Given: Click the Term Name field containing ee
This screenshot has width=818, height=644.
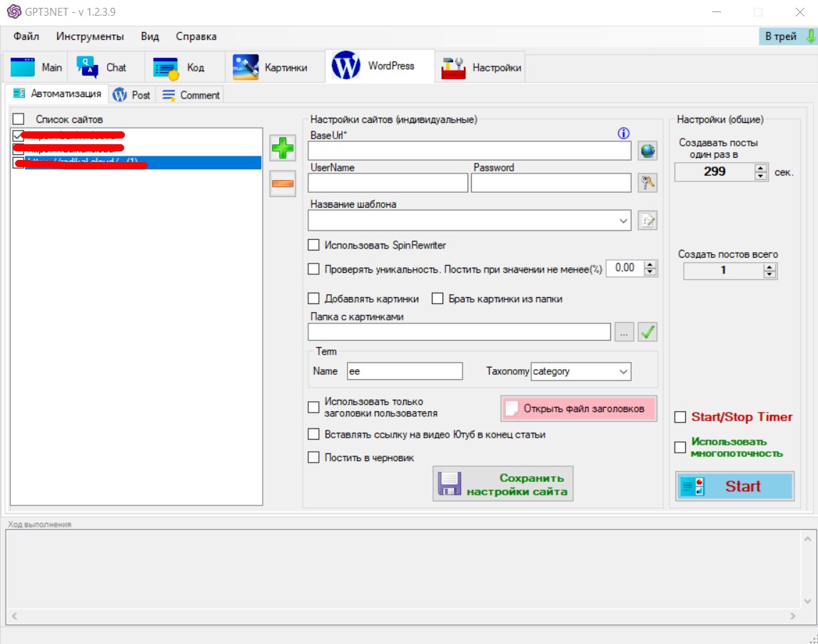Looking at the screenshot, I should pos(404,371).
